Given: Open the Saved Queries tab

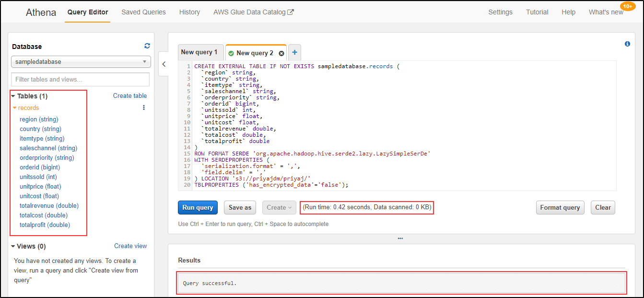Looking at the screenshot, I should [144, 12].
